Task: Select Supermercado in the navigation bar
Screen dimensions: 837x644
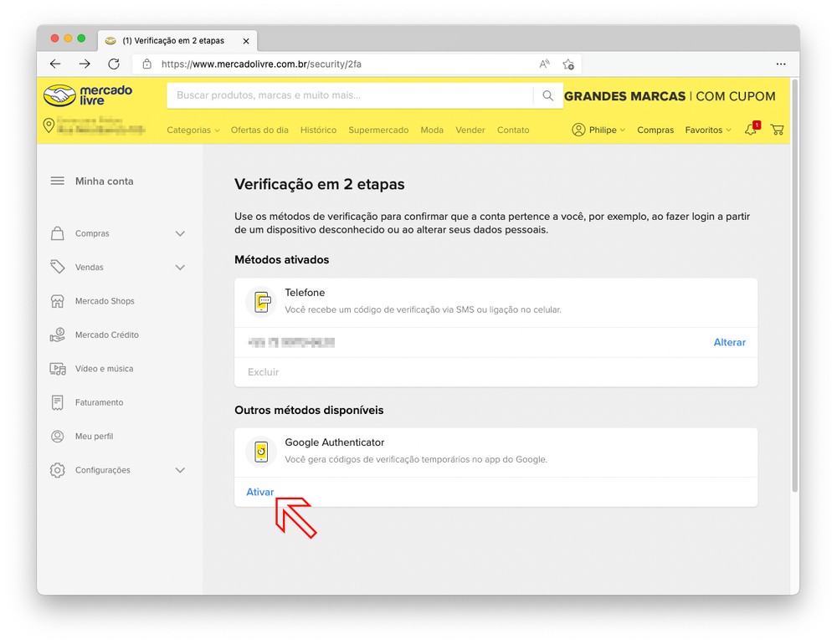Action: pyautogui.click(x=378, y=130)
